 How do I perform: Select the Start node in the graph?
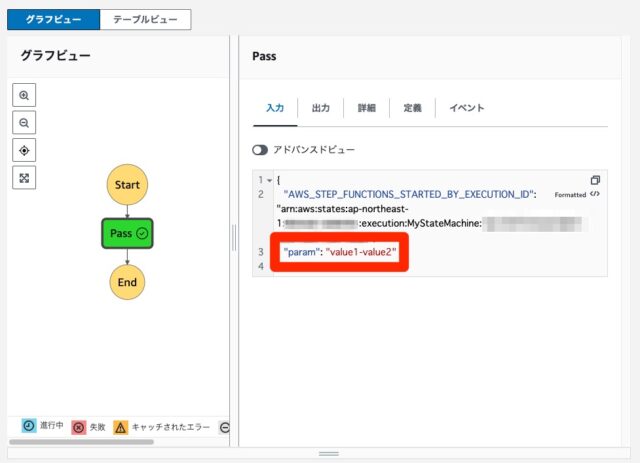pos(127,185)
